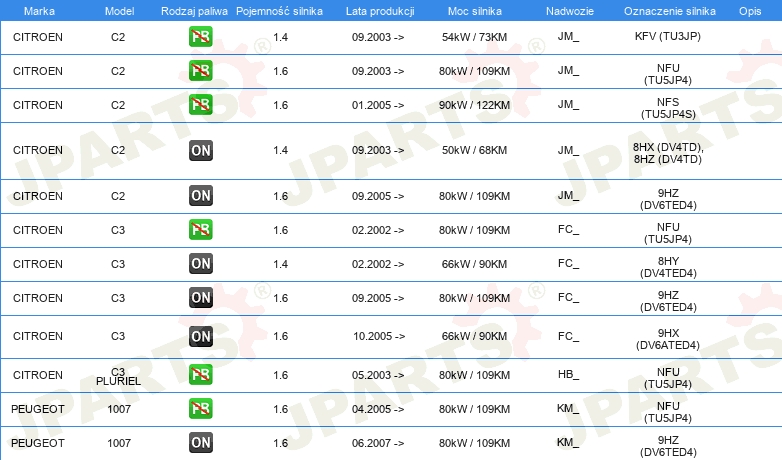Click the C3 PLURIEL model cell
Screen dimensions: 782x460
(118, 377)
